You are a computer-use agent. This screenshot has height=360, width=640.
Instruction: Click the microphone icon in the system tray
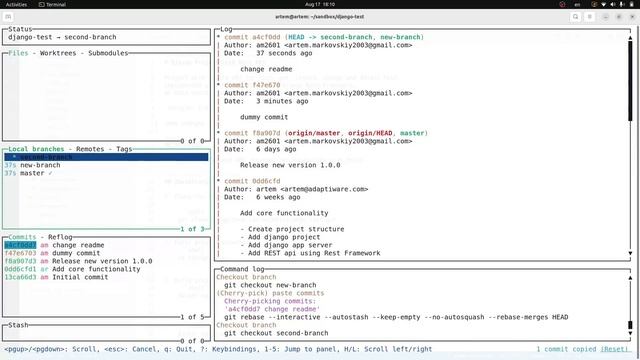coord(622,4)
